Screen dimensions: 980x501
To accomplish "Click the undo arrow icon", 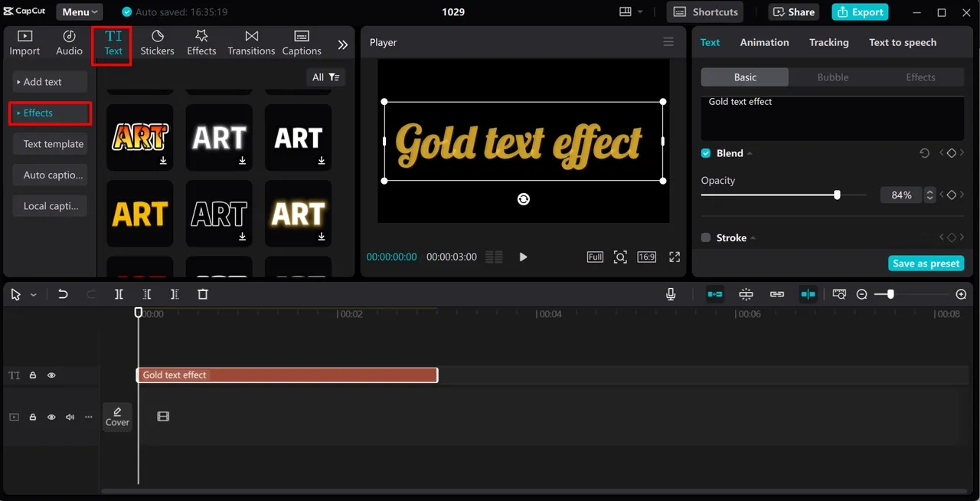I will (63, 294).
